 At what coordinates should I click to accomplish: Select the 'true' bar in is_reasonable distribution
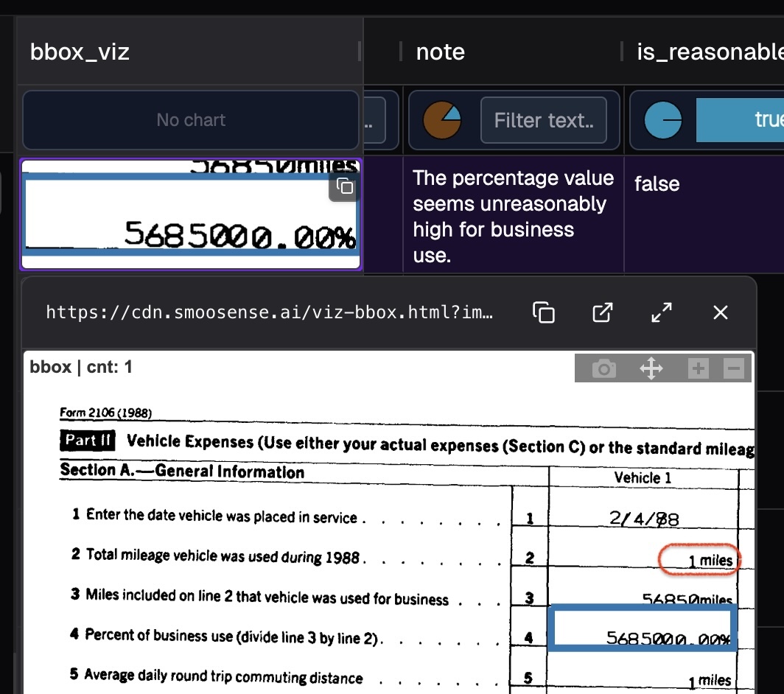click(739, 120)
